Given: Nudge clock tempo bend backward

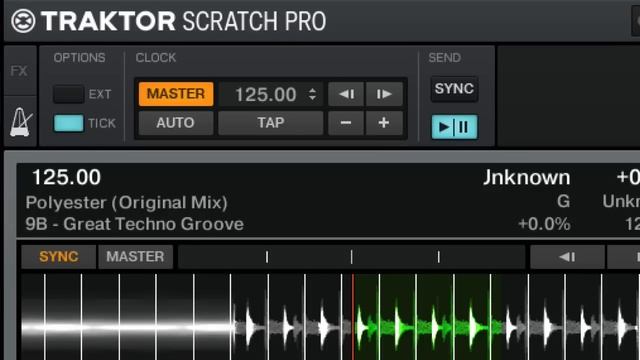Looking at the screenshot, I should (346, 94).
